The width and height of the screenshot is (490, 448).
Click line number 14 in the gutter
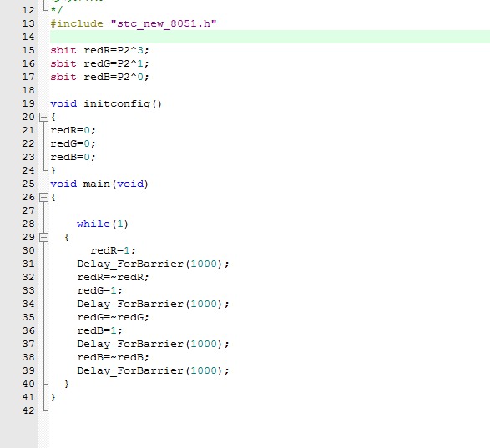click(28, 37)
